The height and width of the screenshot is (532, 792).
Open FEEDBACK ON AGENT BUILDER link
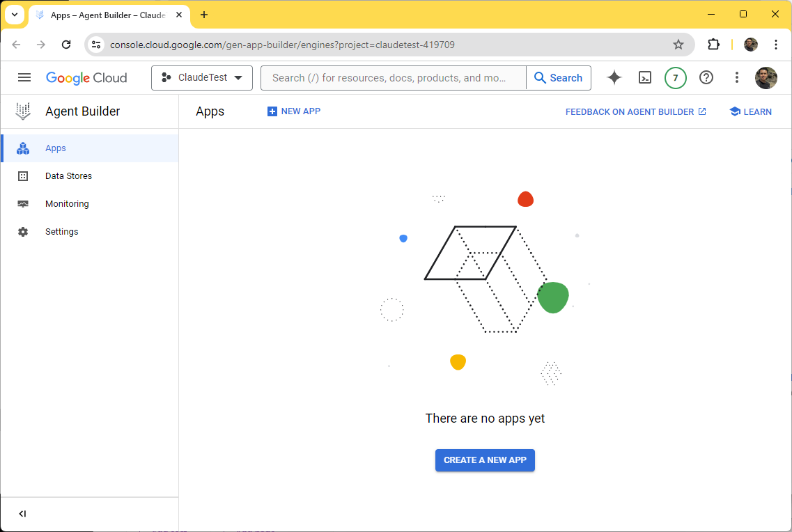tap(635, 111)
